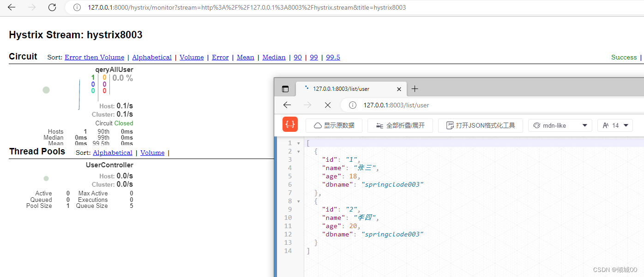Collapse the second object at line 8
644x277 pixels.
(x=298, y=201)
